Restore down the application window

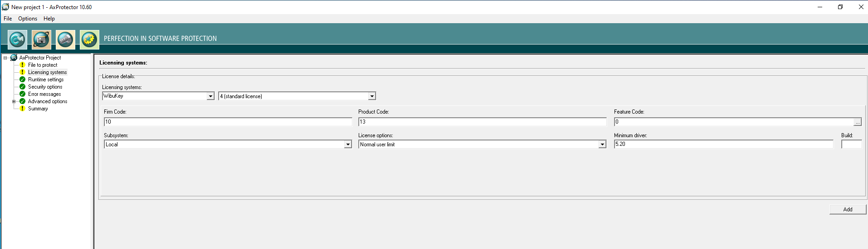click(x=840, y=7)
